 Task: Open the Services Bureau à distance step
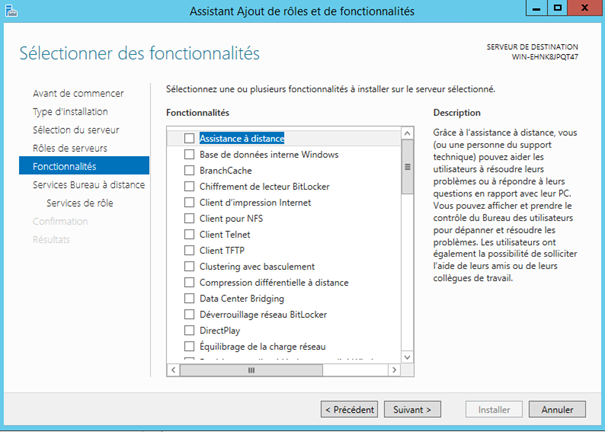88,185
